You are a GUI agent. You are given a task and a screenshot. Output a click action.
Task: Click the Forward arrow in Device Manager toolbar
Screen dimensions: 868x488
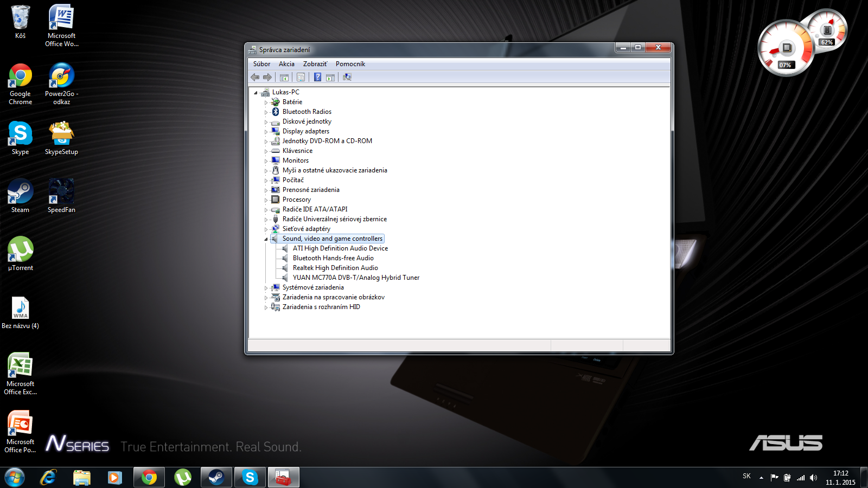click(x=267, y=77)
